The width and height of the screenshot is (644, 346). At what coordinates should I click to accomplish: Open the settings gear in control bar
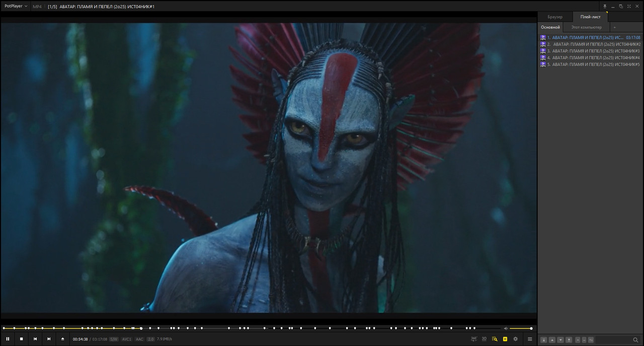[515, 339]
